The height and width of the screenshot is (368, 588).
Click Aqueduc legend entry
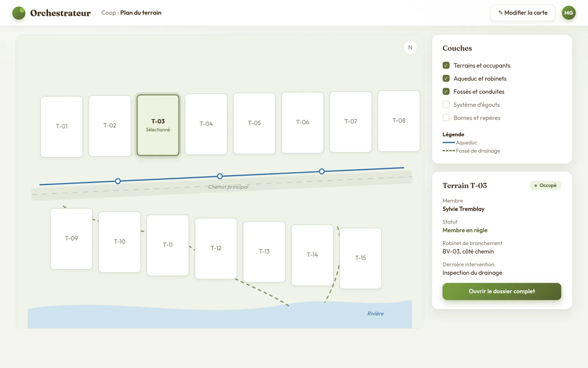tap(460, 143)
